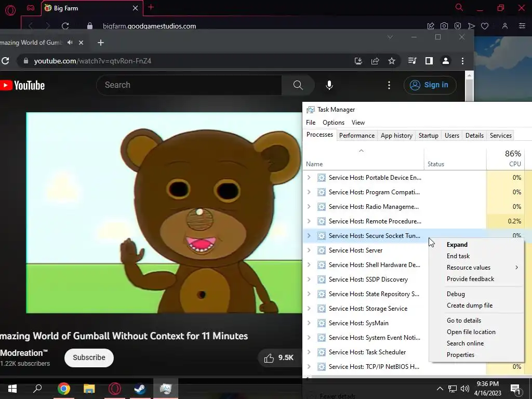
Task: Open Steam from the taskbar
Action: pyautogui.click(x=140, y=389)
